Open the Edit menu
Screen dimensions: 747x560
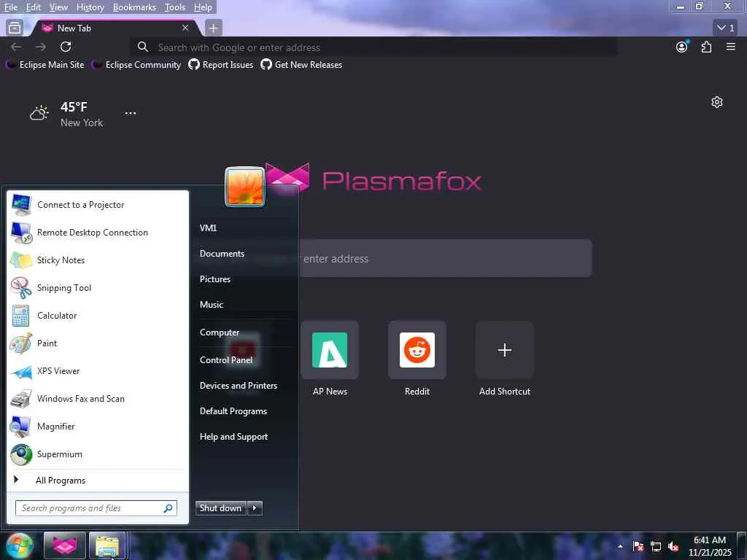tap(34, 7)
